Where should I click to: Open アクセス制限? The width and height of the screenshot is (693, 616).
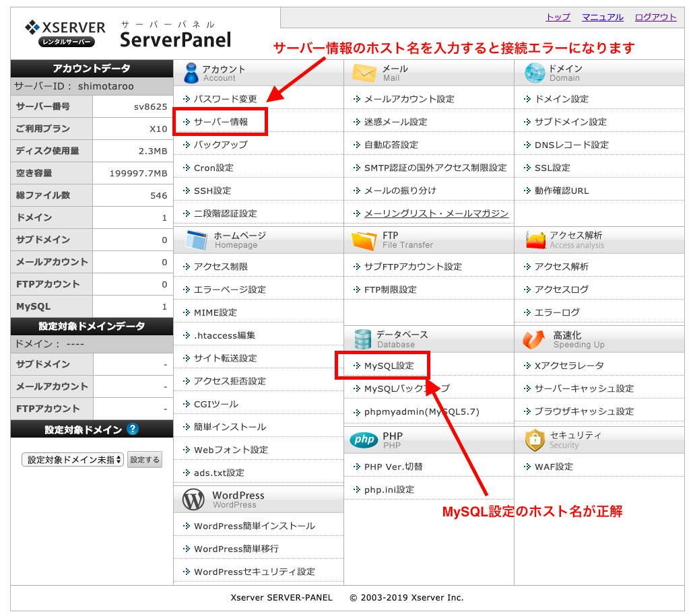[x=220, y=267]
